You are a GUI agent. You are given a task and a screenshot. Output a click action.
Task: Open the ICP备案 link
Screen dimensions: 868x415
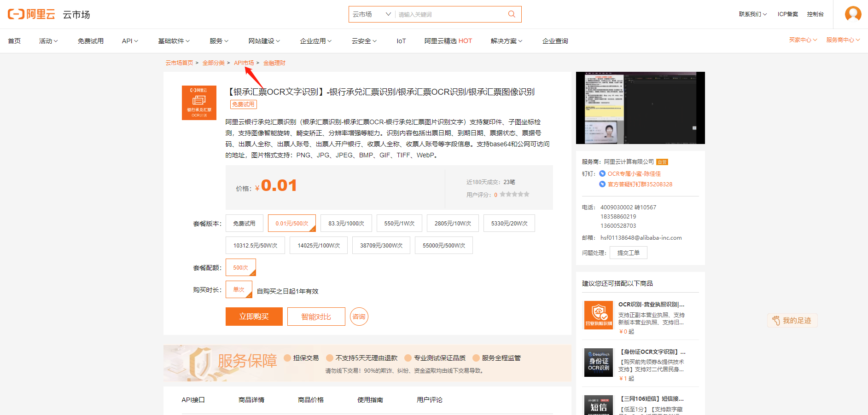click(788, 14)
